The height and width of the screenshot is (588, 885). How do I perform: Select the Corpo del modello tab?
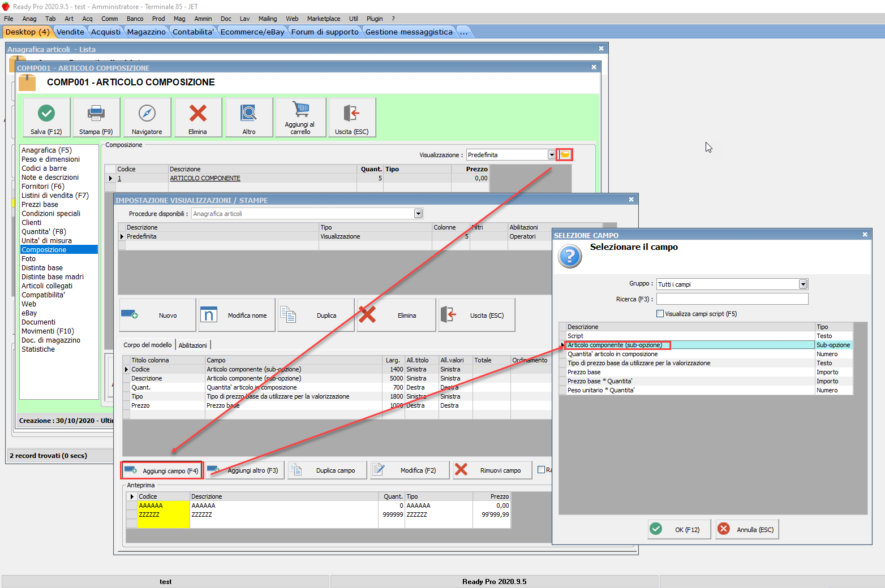click(x=148, y=345)
